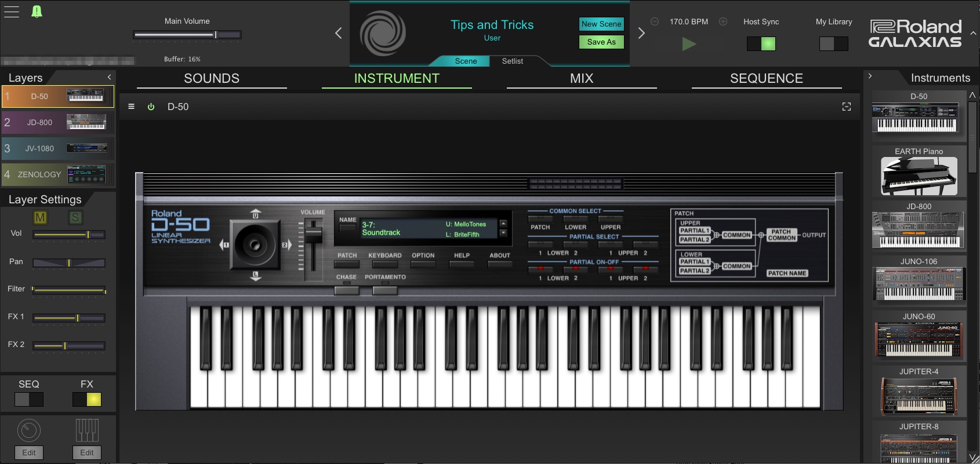Collapse the header with top-right chevron
The width and height of the screenshot is (980, 464).
click(x=973, y=34)
